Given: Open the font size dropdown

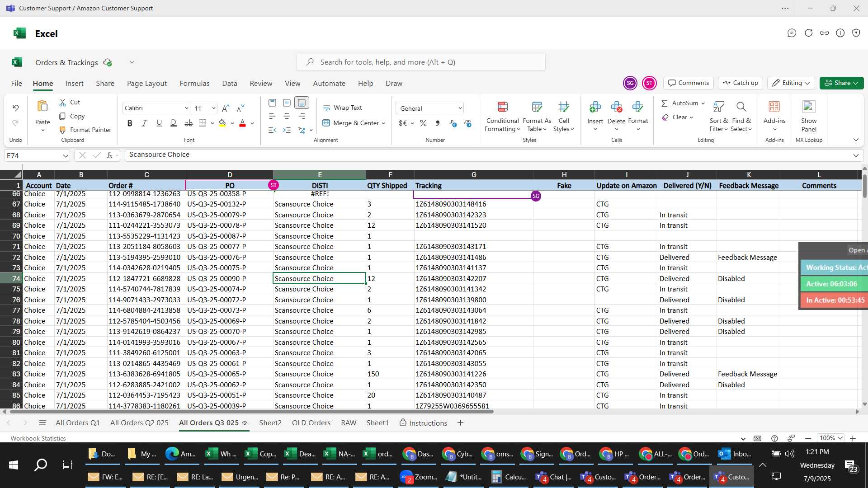Looking at the screenshot, I should coord(213,108).
